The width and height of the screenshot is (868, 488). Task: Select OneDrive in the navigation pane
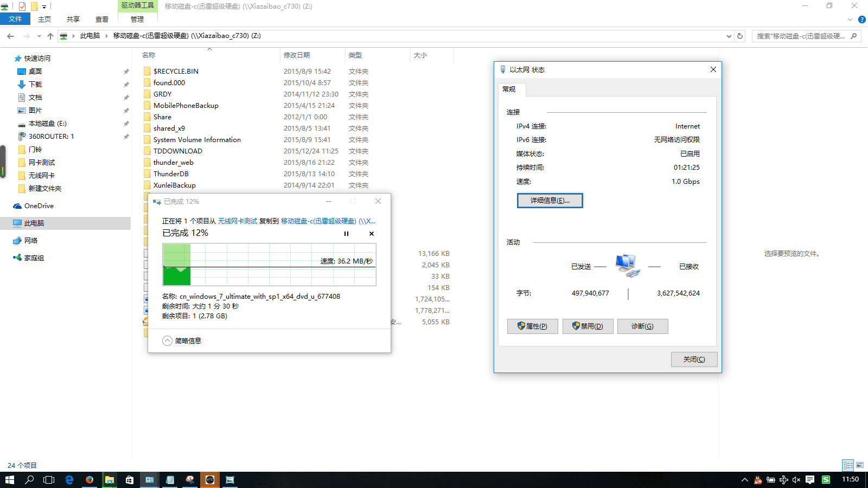[39, 206]
